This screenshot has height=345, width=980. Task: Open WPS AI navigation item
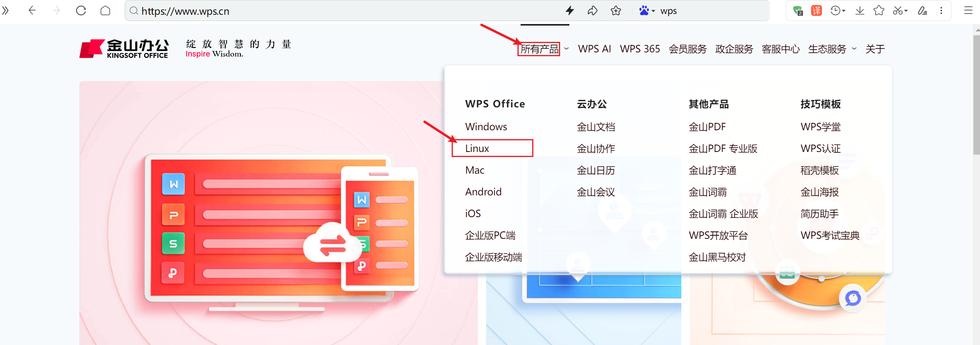tap(594, 49)
